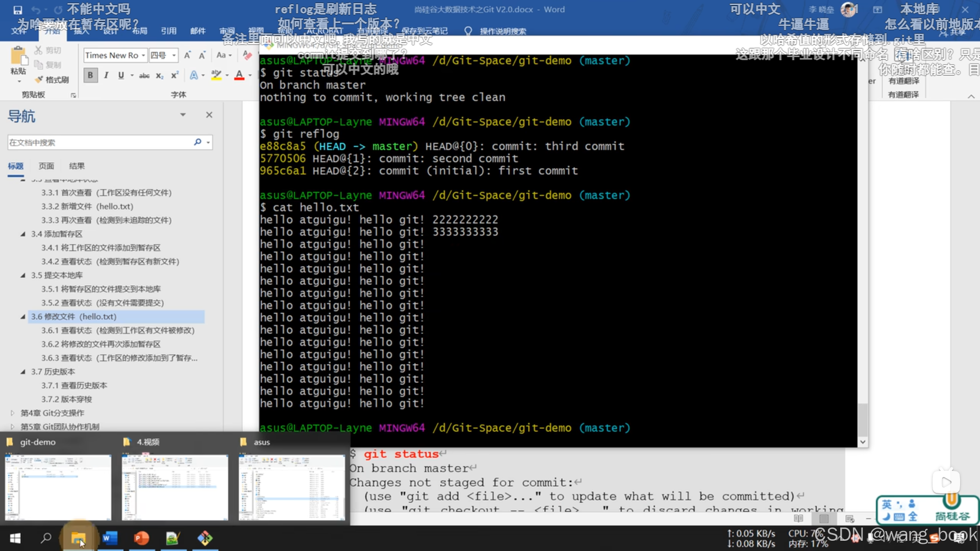Screen dimensions: 980x551
Task: Open the Change Case (Aa) dropdown
Action: (224, 55)
